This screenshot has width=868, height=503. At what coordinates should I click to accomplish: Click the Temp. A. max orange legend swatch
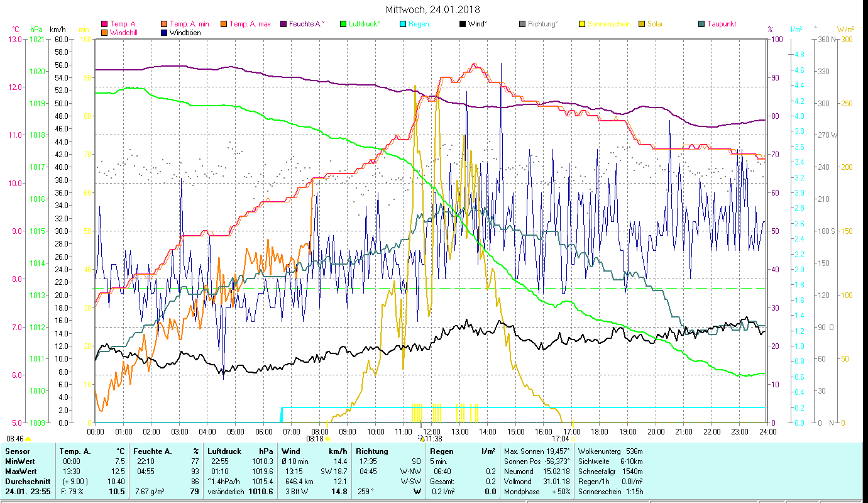[223, 25]
